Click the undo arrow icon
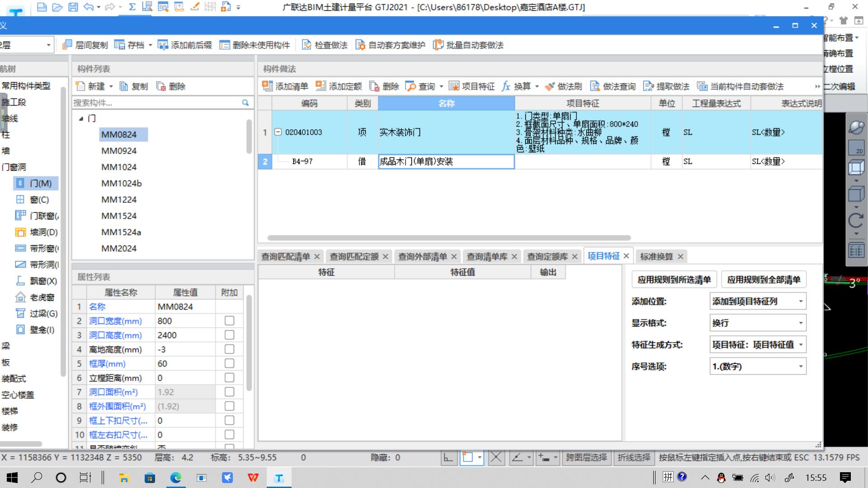The image size is (868, 488). 89,7
